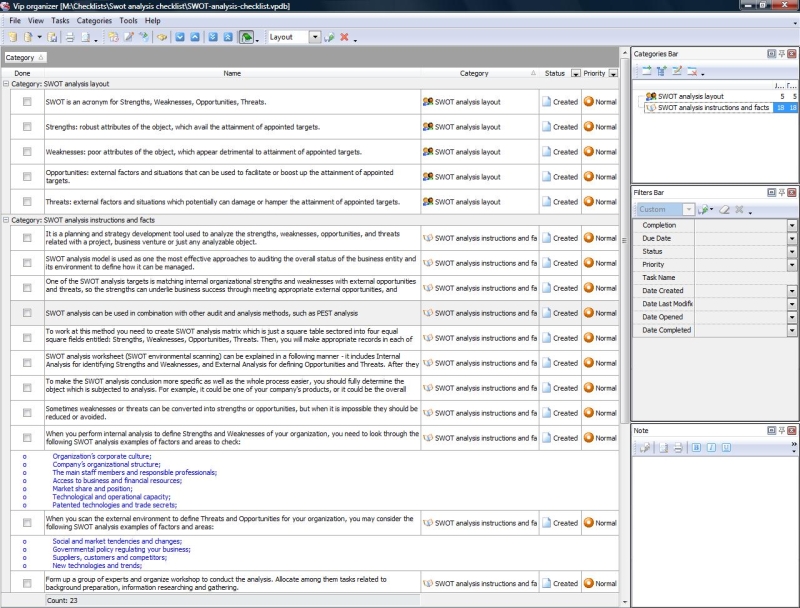Click the eraser icon to clear filters
The image size is (800, 608).
(x=723, y=210)
